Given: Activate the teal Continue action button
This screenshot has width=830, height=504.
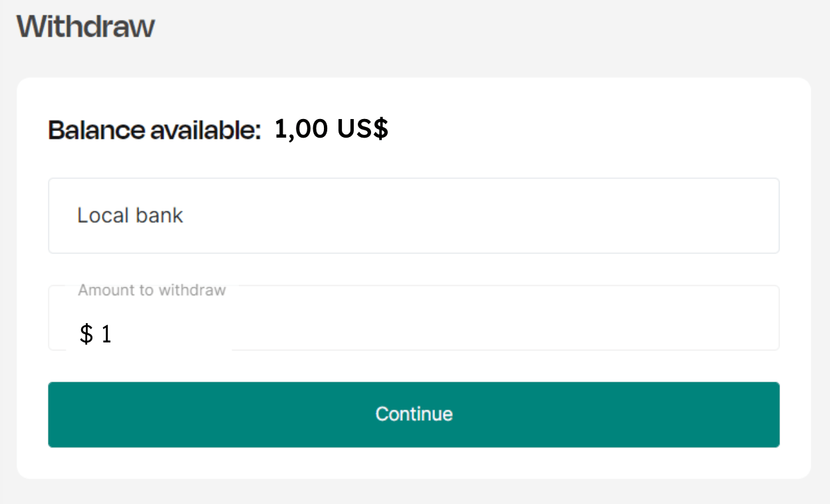Looking at the screenshot, I should click(414, 414).
